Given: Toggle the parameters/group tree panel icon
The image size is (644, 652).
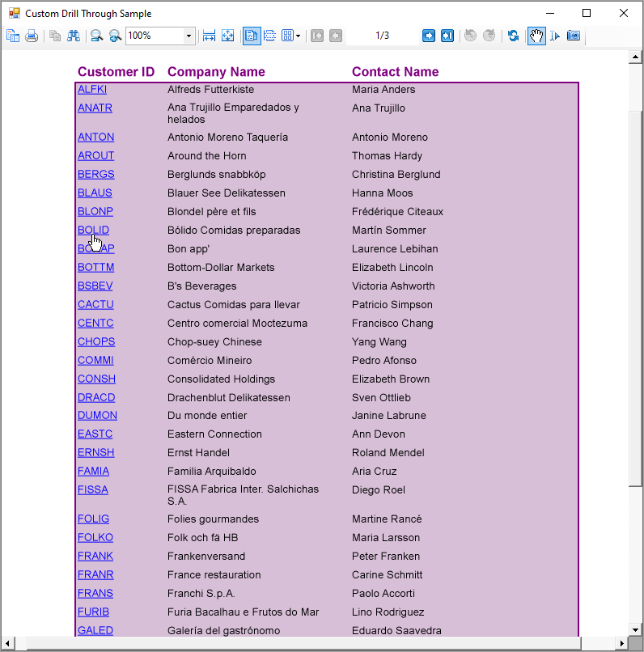Looking at the screenshot, I should (x=13, y=36).
